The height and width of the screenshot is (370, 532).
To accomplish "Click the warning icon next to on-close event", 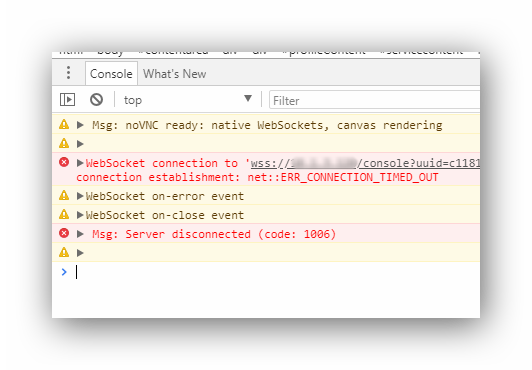I will (x=64, y=215).
